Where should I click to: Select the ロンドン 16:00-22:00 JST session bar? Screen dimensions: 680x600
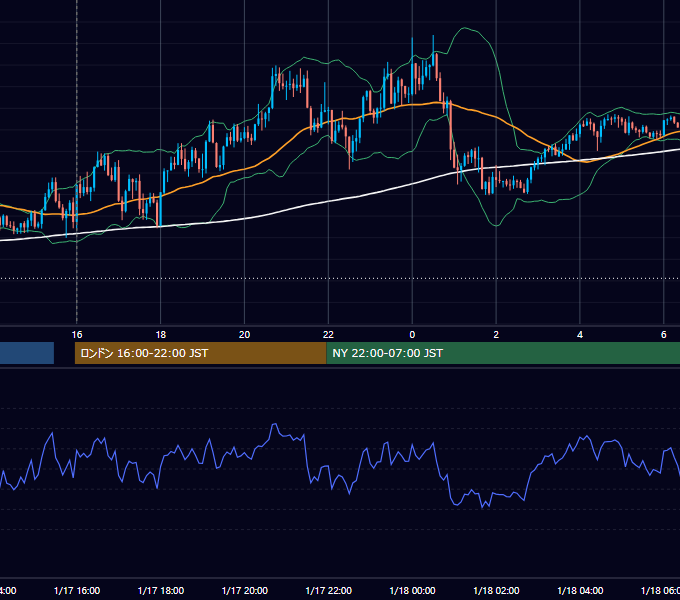point(200,353)
